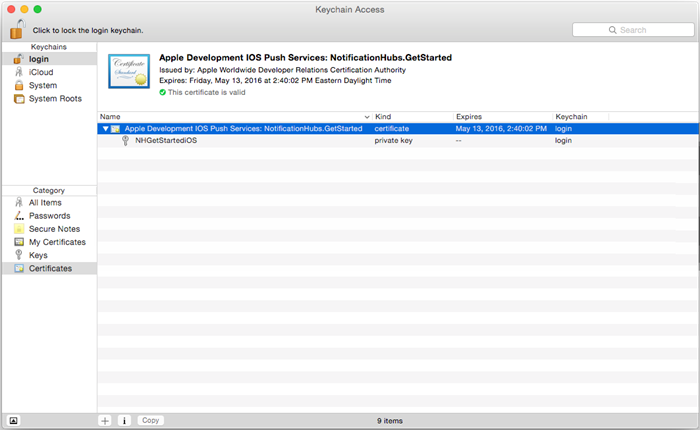Image resolution: width=700 pixels, height=430 pixels.
Task: Click the 'Issued by' certificate authority line
Action: pyautogui.click(x=283, y=70)
